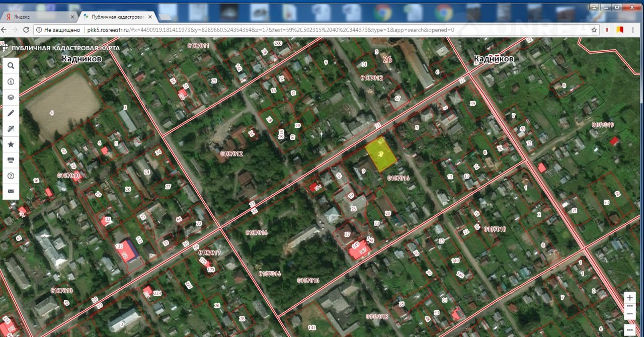Close the Публичная кадастровая карта tab
Viewport: 644px width, 337px height.
click(x=149, y=17)
